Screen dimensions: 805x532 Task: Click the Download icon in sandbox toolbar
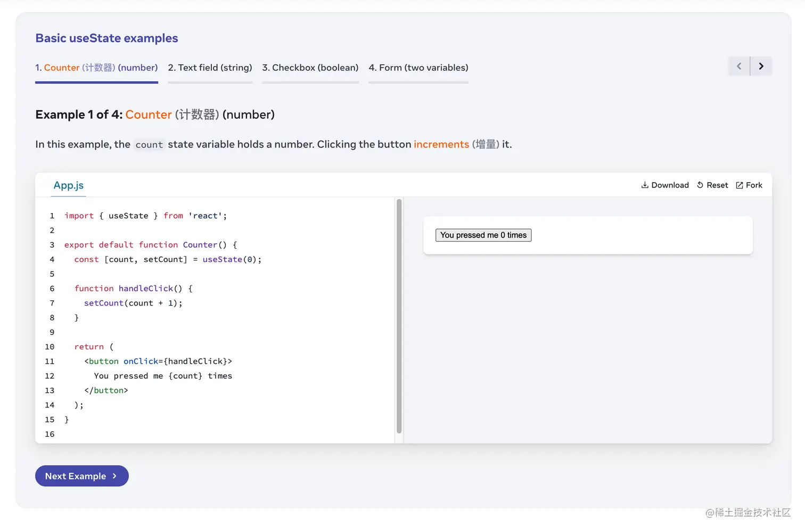pos(645,185)
